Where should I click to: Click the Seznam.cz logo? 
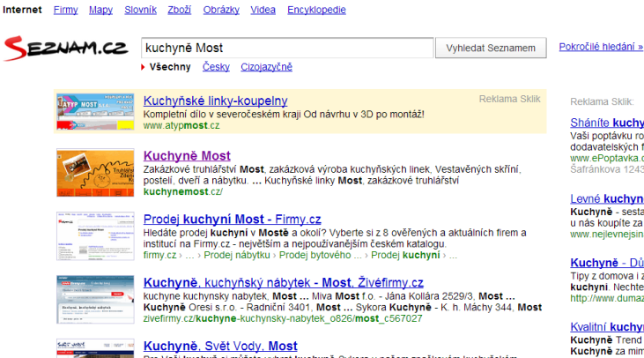coord(66,48)
